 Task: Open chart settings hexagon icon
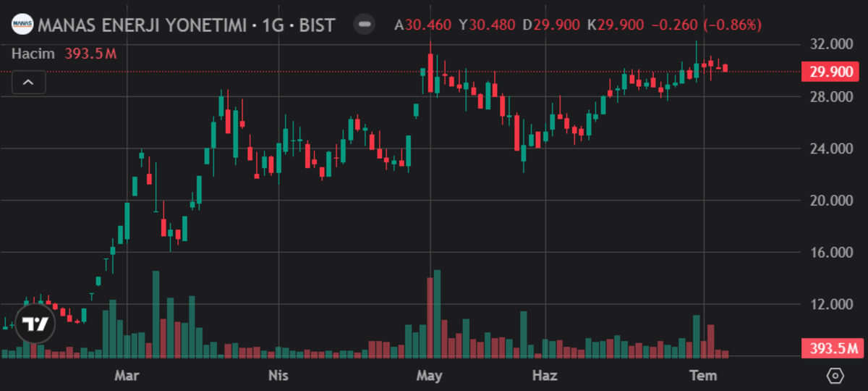[835, 376]
